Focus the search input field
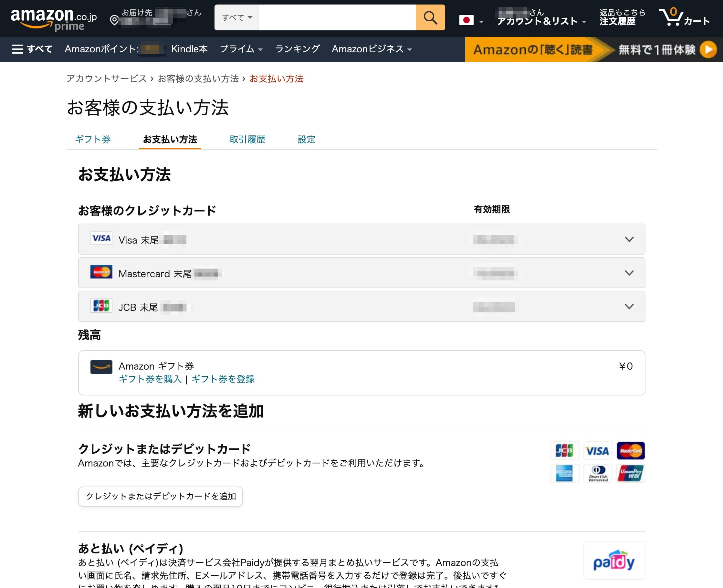Image resolution: width=723 pixels, height=588 pixels. 337,17
